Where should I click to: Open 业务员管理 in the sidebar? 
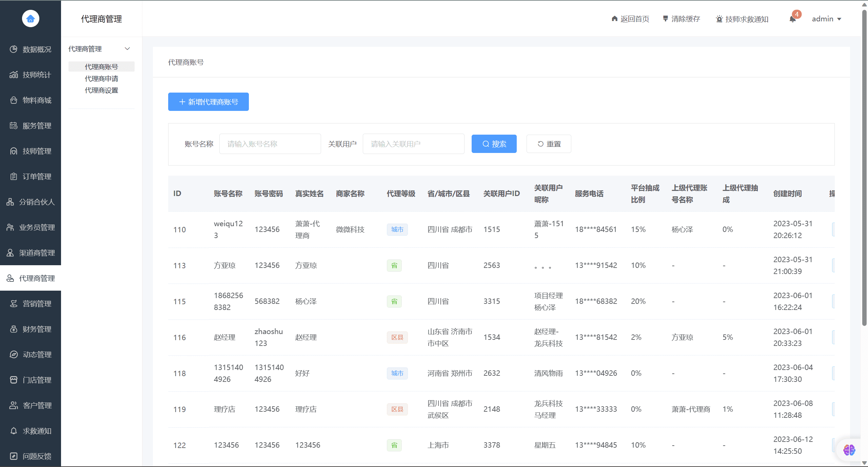pyautogui.click(x=31, y=228)
